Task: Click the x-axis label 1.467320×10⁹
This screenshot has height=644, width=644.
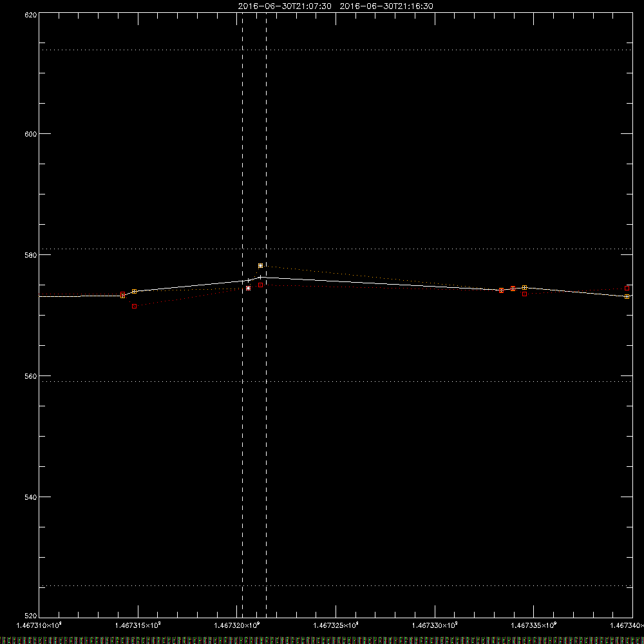Action: 237,625
